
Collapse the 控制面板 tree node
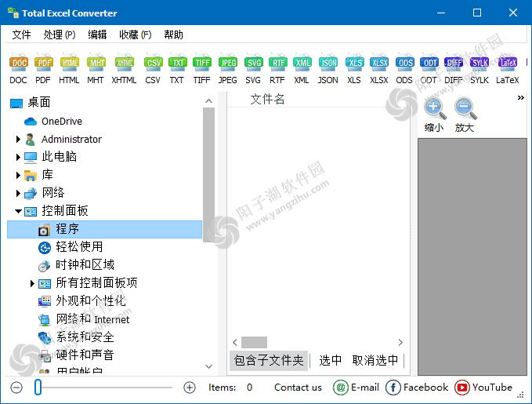(18, 211)
